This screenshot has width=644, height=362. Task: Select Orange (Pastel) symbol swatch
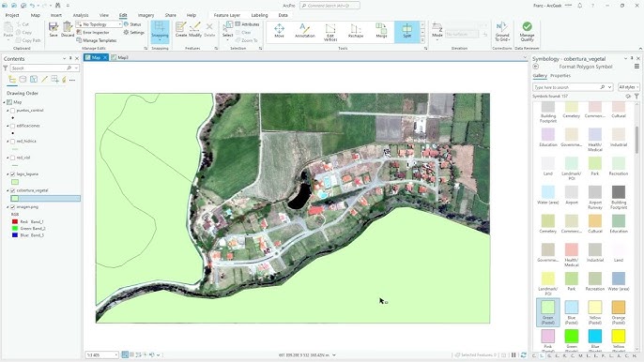(x=618, y=312)
